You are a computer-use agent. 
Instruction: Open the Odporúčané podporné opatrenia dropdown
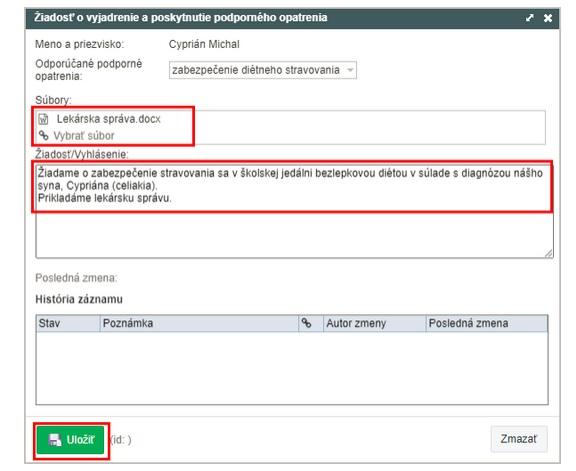click(x=263, y=70)
